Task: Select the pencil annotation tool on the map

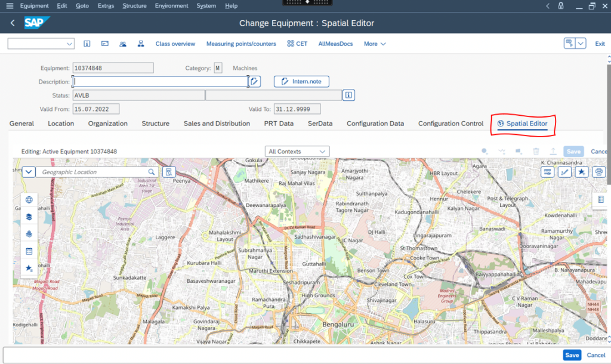Action: click(564, 171)
